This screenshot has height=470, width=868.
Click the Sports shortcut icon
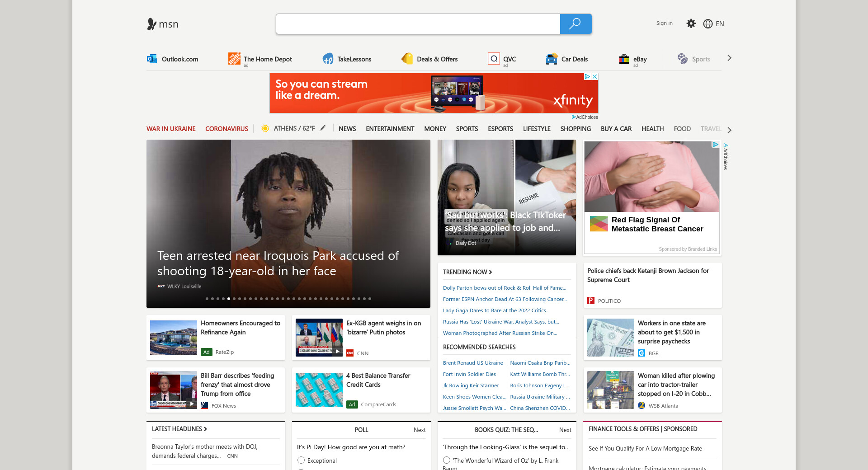tap(683, 59)
